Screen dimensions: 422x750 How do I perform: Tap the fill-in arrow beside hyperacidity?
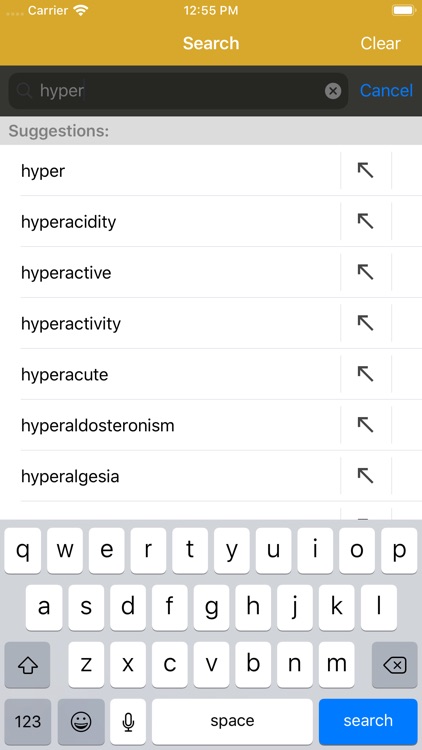tap(366, 221)
